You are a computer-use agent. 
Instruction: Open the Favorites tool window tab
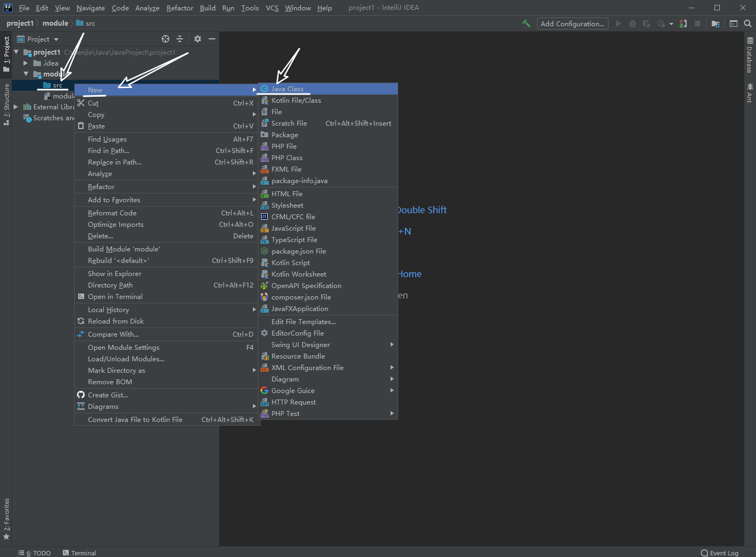[7, 519]
